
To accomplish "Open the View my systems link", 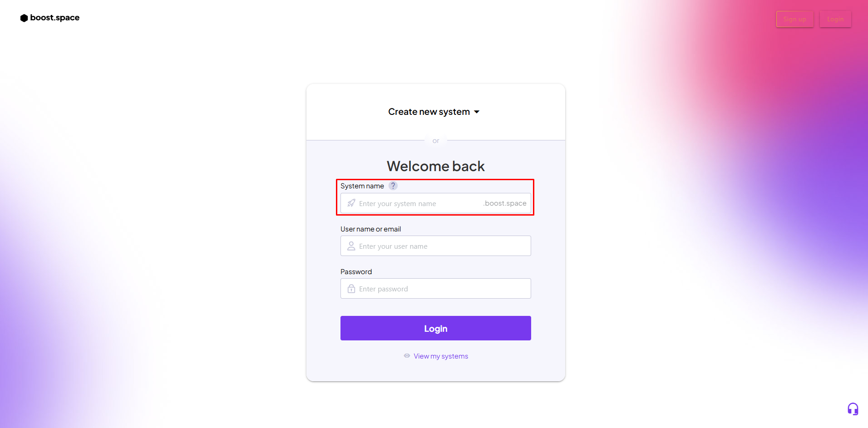I will pyautogui.click(x=440, y=356).
